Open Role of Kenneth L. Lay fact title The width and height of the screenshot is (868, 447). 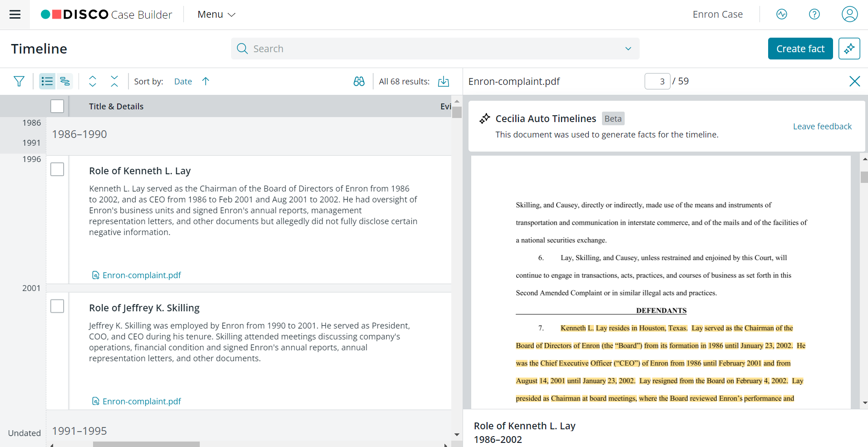click(140, 171)
